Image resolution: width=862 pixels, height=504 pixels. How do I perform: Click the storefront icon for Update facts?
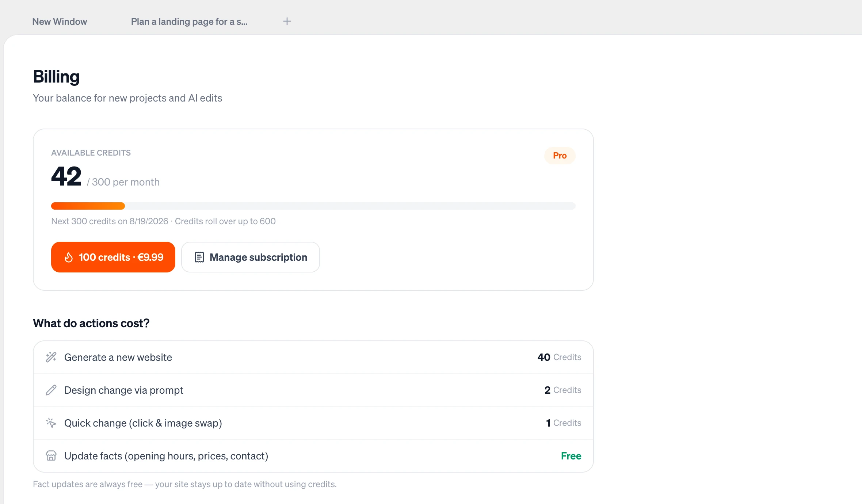click(51, 456)
